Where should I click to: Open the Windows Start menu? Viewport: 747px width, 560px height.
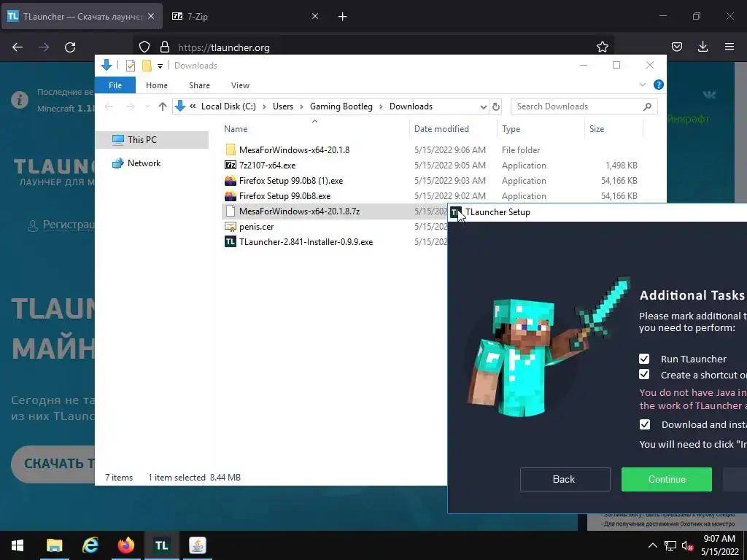click(18, 545)
